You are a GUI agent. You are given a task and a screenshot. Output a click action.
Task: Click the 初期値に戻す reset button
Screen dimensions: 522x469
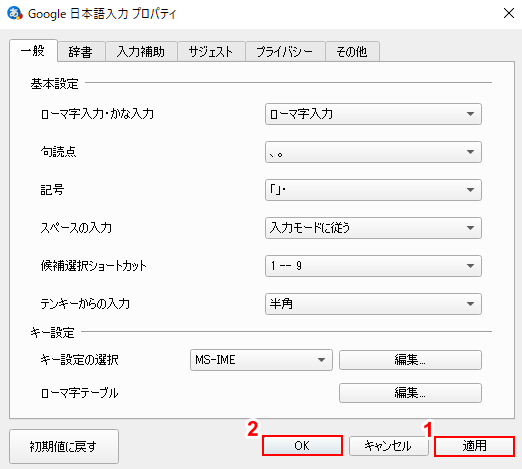[64, 446]
